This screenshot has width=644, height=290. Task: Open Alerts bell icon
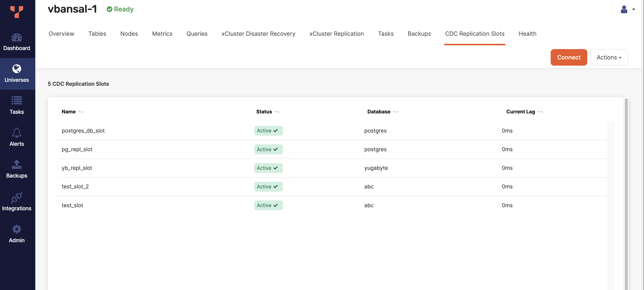[x=17, y=132]
